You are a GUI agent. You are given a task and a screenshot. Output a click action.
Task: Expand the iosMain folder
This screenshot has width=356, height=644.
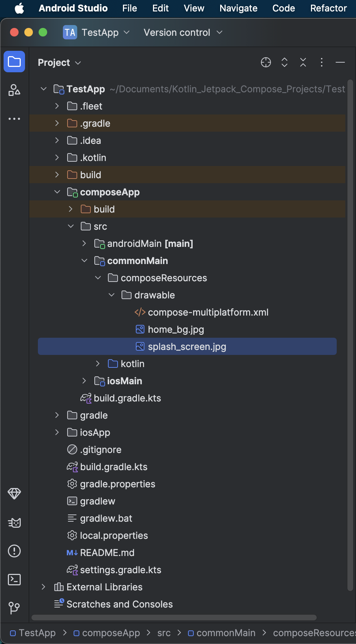tap(84, 381)
